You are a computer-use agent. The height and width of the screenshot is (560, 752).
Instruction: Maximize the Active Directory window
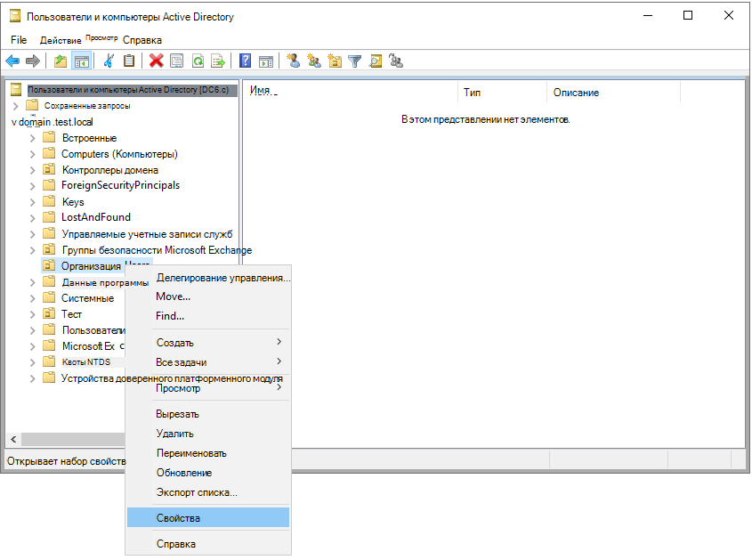pos(688,15)
